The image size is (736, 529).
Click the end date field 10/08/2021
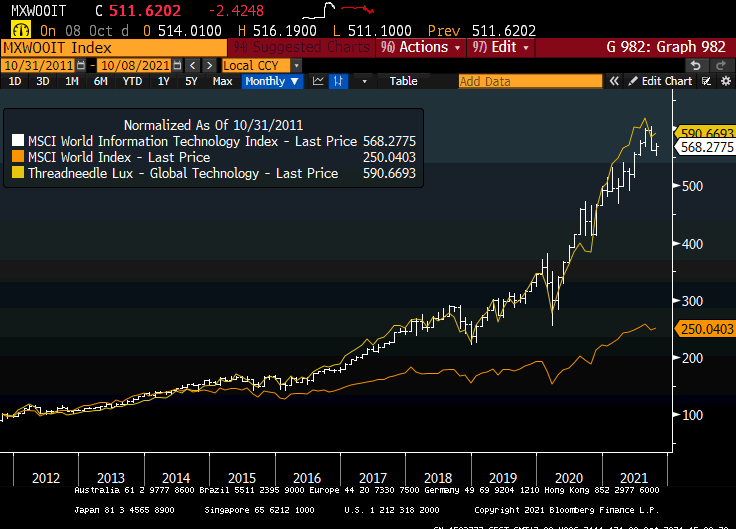tap(135, 65)
